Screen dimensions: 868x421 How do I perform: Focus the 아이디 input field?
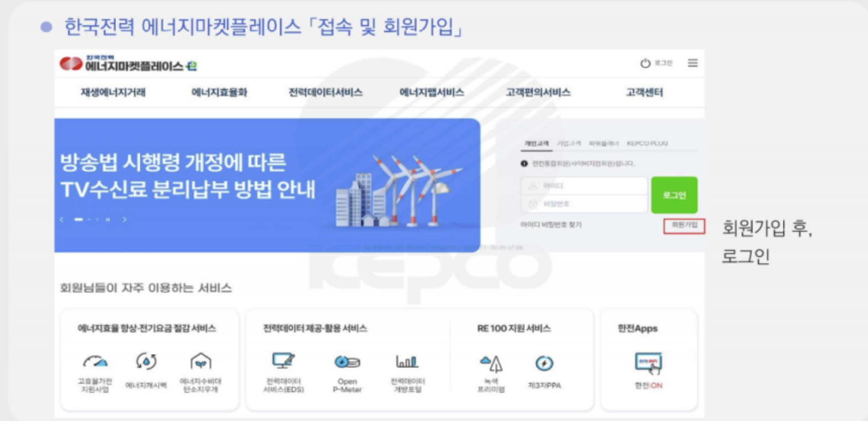pyautogui.click(x=584, y=186)
